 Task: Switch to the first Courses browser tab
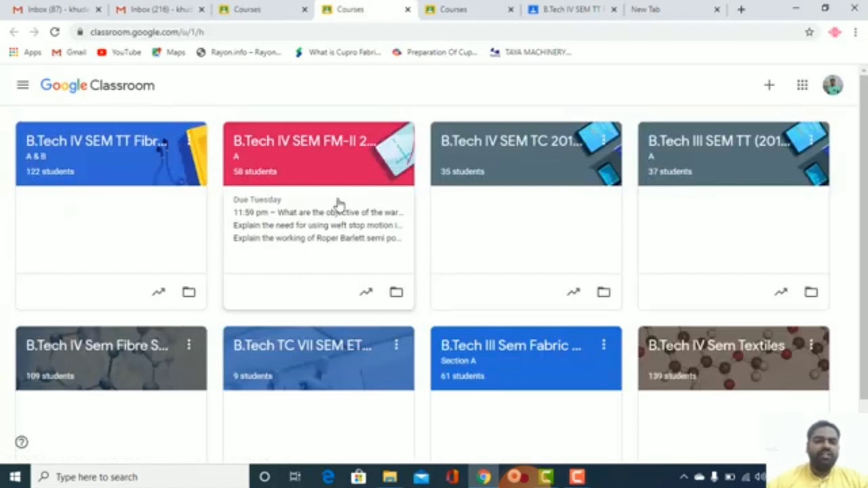[x=262, y=9]
